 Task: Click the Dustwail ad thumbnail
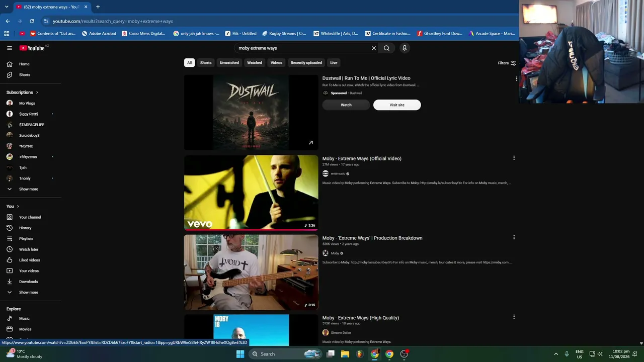coord(251,113)
